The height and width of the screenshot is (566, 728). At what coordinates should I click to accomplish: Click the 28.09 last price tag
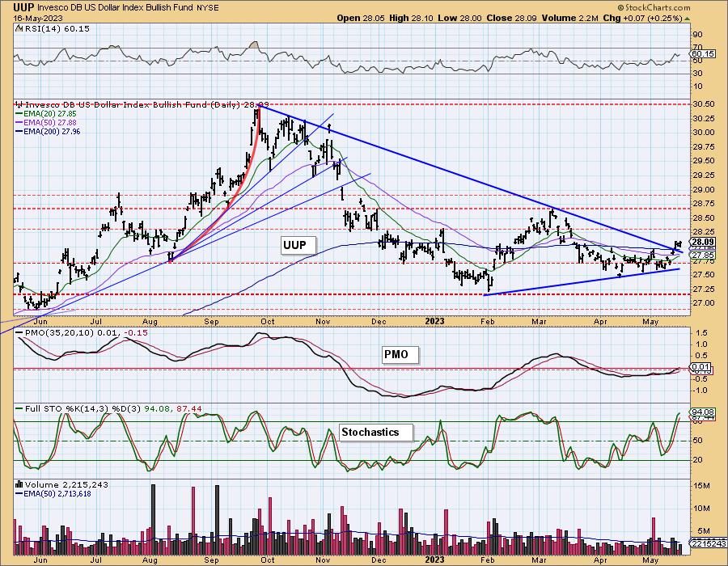[702, 242]
